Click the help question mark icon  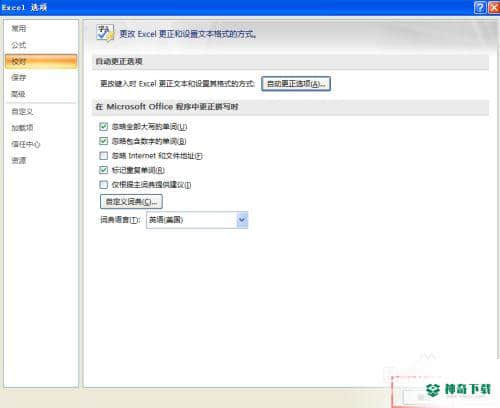pyautogui.click(x=480, y=7)
